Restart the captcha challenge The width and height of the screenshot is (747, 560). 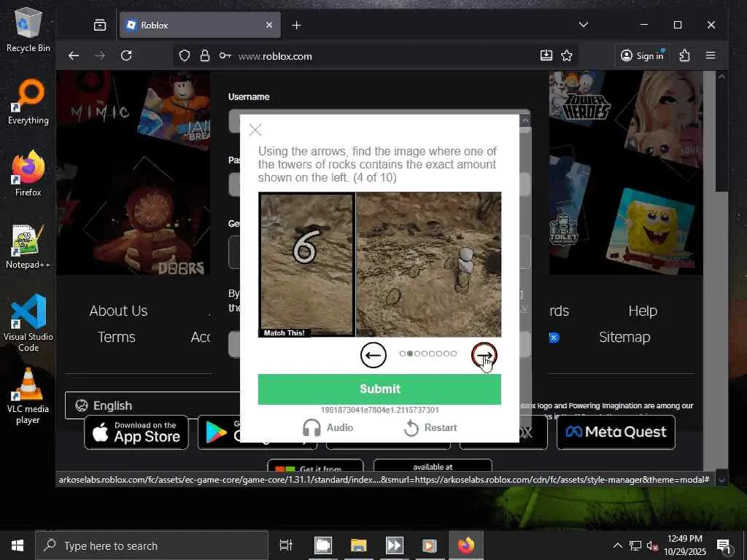point(430,427)
